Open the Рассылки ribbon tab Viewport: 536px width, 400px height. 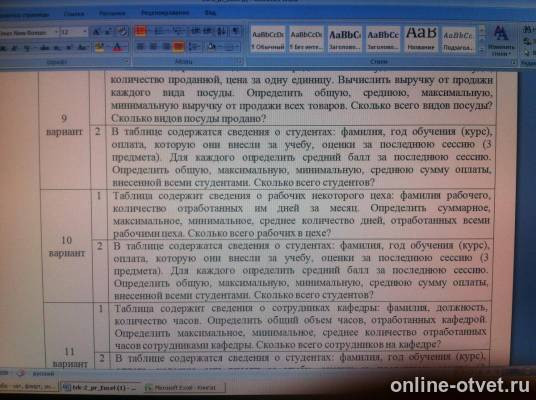(x=112, y=14)
